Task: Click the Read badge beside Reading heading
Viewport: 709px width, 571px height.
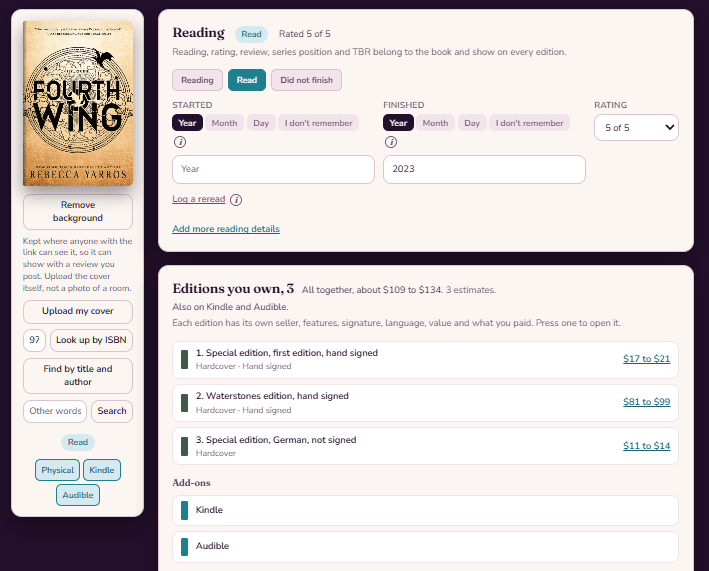Action: coord(251,34)
